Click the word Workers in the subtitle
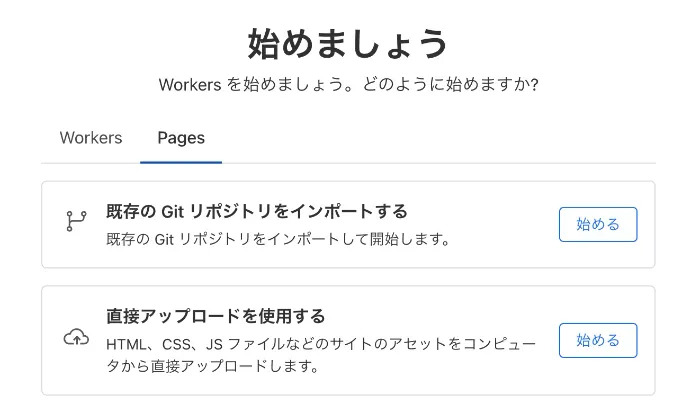Viewport: 700px width, 420px height. 190,85
